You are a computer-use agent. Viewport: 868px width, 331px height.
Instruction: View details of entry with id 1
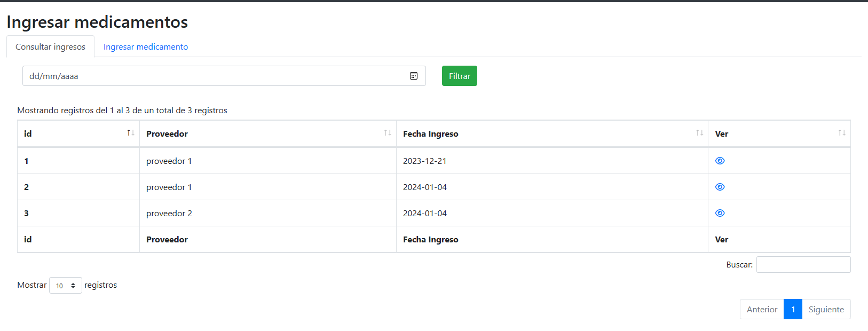[x=720, y=161]
